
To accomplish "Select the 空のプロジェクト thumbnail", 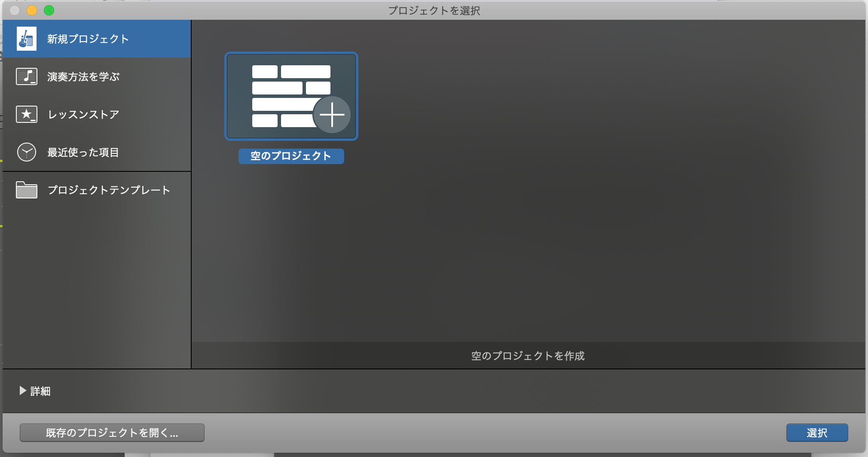I will (291, 96).
